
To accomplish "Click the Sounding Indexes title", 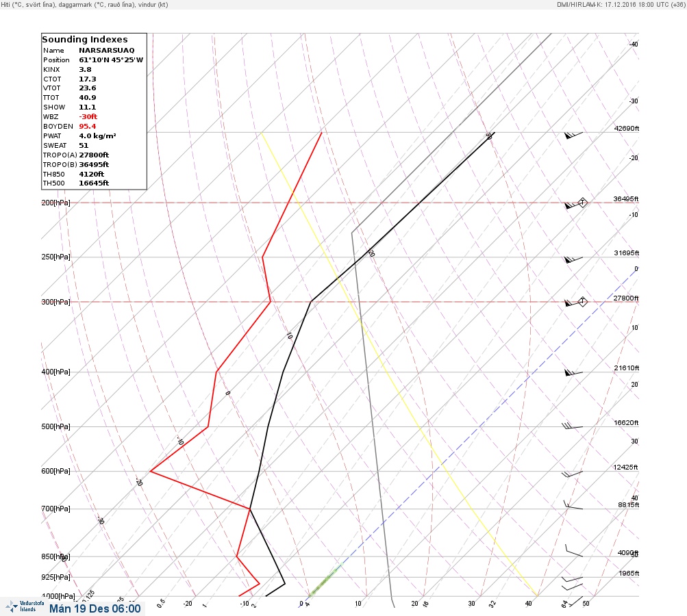I will point(84,40).
